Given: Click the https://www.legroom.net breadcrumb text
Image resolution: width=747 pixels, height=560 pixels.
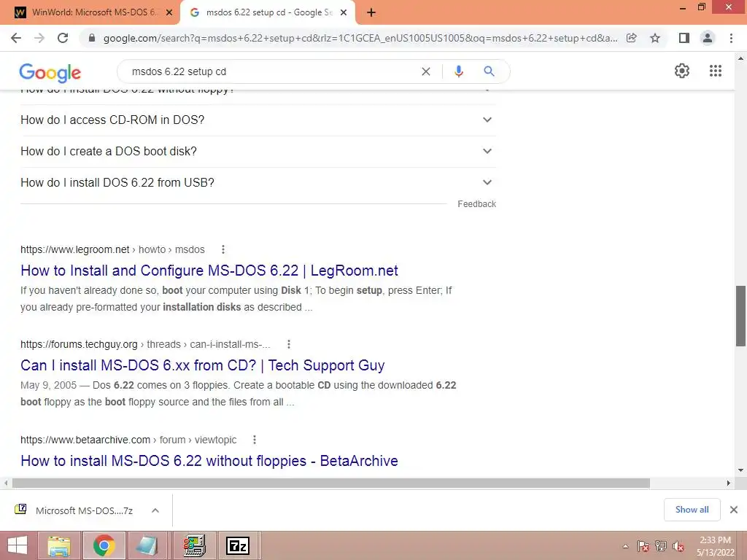Looking at the screenshot, I should tap(75, 249).
